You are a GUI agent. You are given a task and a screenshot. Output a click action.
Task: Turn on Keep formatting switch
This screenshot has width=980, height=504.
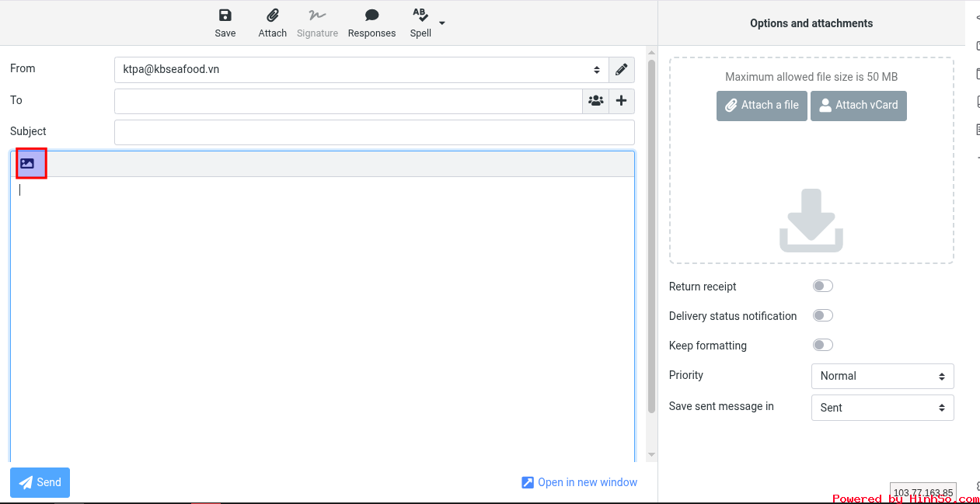coord(823,345)
